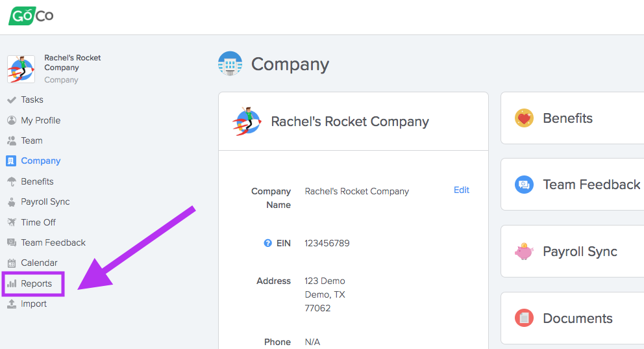
Task: Click the Team people icon in sidebar
Action: (12, 140)
